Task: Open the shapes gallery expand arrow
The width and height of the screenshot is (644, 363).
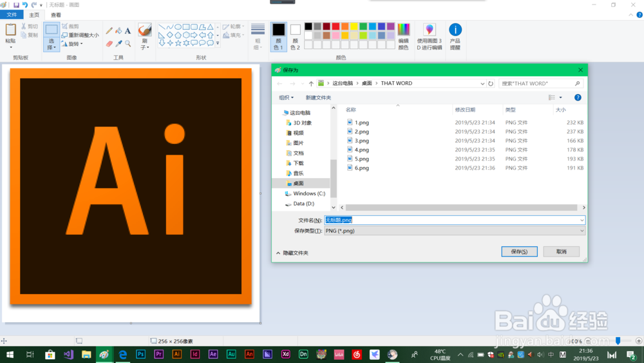Action: point(218,43)
